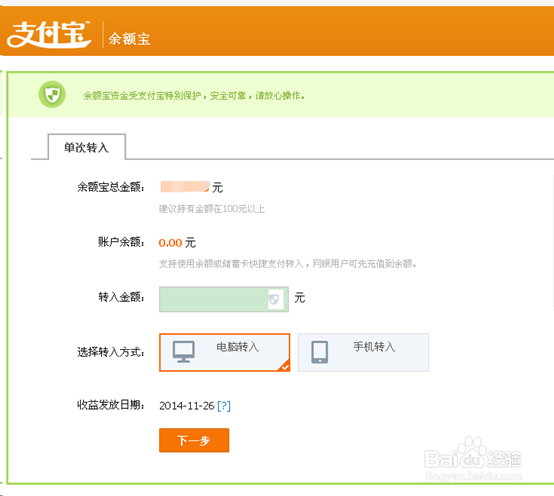The width and height of the screenshot is (554, 496).
Task: Click the shield icon inside amount field
Action: (274, 299)
